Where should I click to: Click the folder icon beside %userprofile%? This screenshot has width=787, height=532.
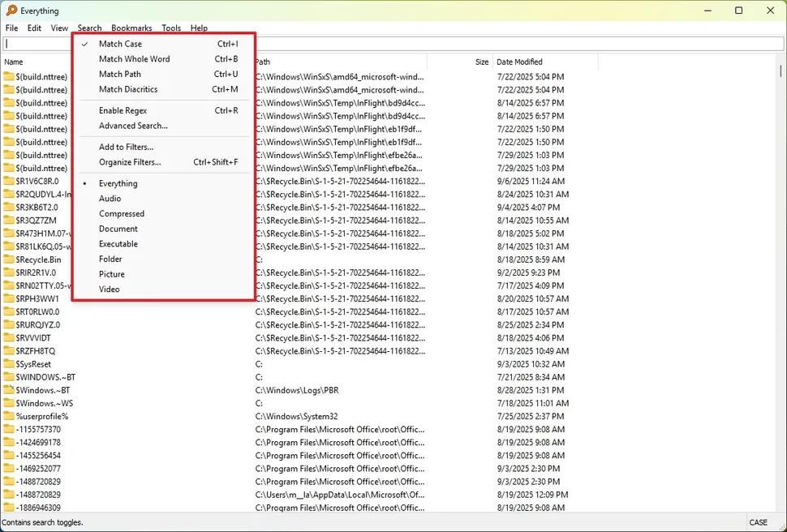coord(10,416)
